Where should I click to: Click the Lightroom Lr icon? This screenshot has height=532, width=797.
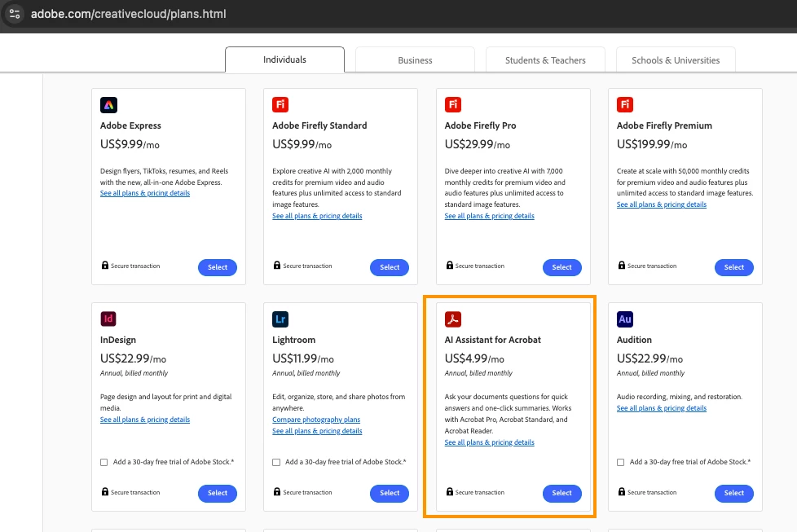pos(280,319)
